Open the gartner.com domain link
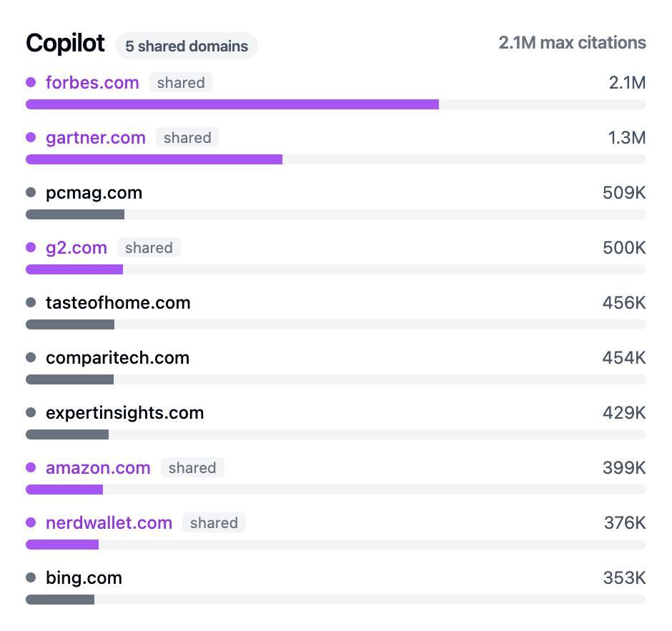Viewport: 672px width, 631px height. point(96,137)
